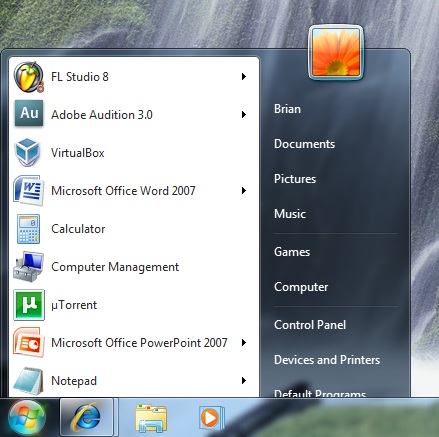Image resolution: width=439 pixels, height=437 pixels.
Task: Open the Computer Management toolbox icon
Action: tap(29, 267)
